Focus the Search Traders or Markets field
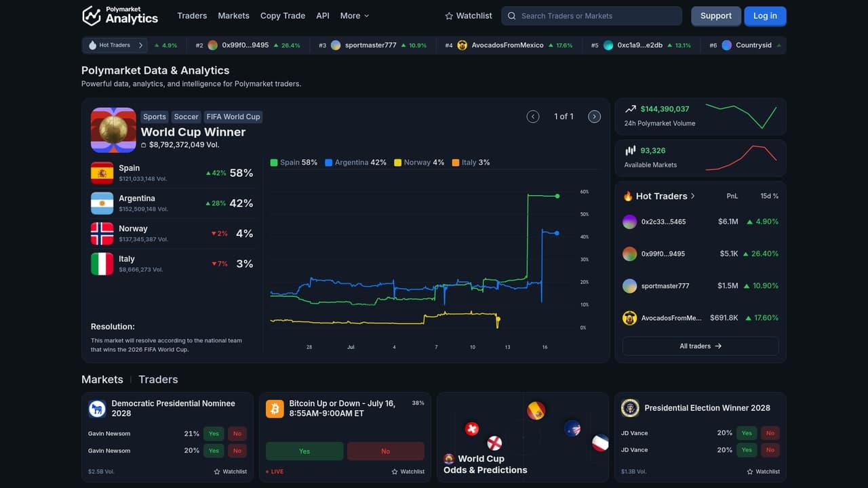 pyautogui.click(x=591, y=16)
